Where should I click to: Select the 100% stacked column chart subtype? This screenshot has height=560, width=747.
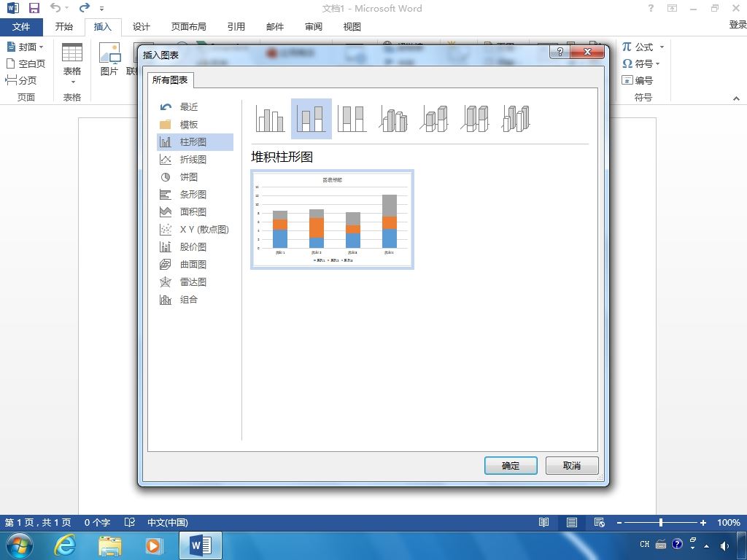pos(352,119)
